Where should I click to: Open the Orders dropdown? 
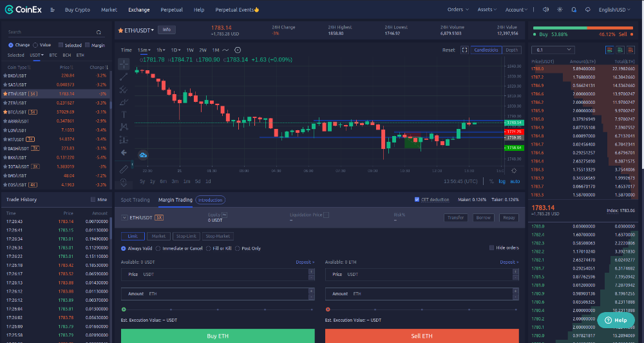[x=458, y=10]
